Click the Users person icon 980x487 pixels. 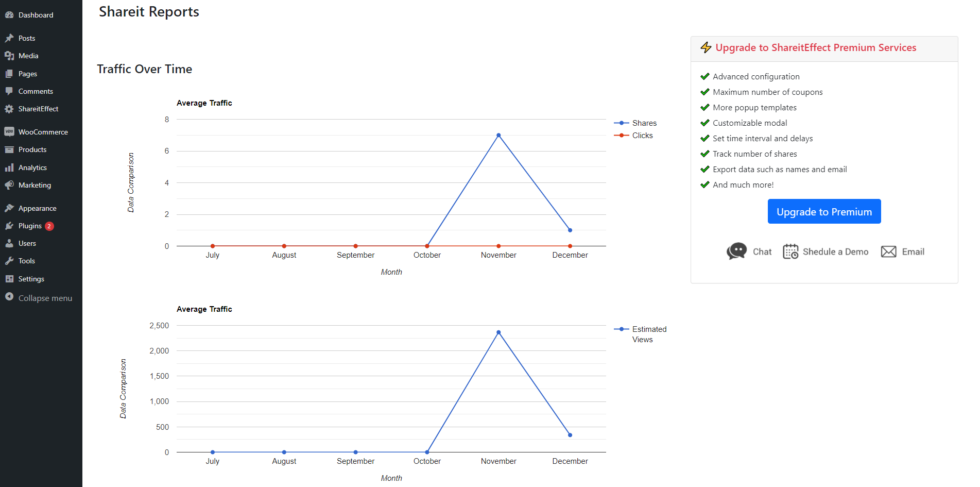click(x=9, y=243)
